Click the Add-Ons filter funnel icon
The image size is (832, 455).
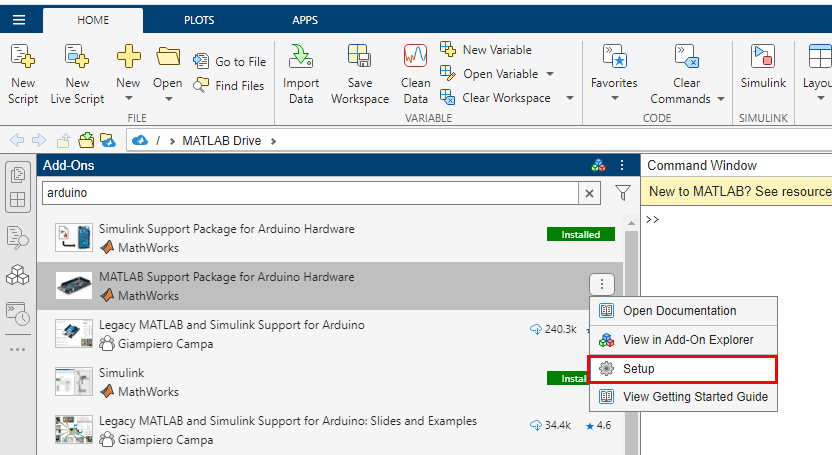[623, 193]
